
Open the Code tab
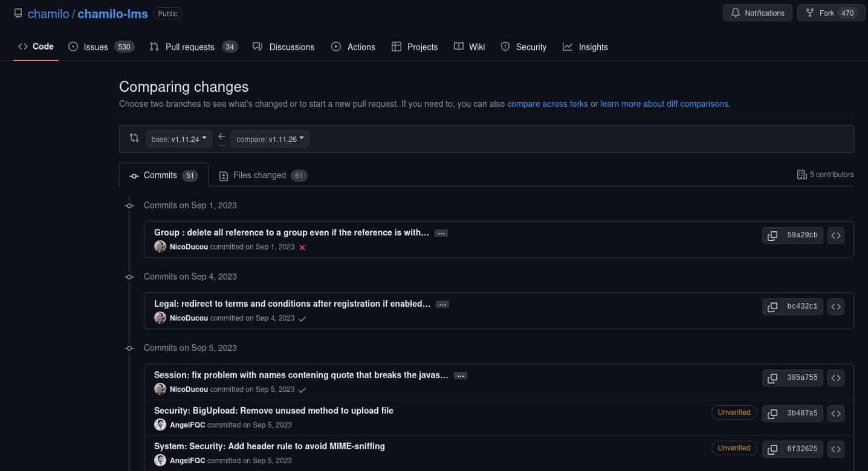(36, 46)
